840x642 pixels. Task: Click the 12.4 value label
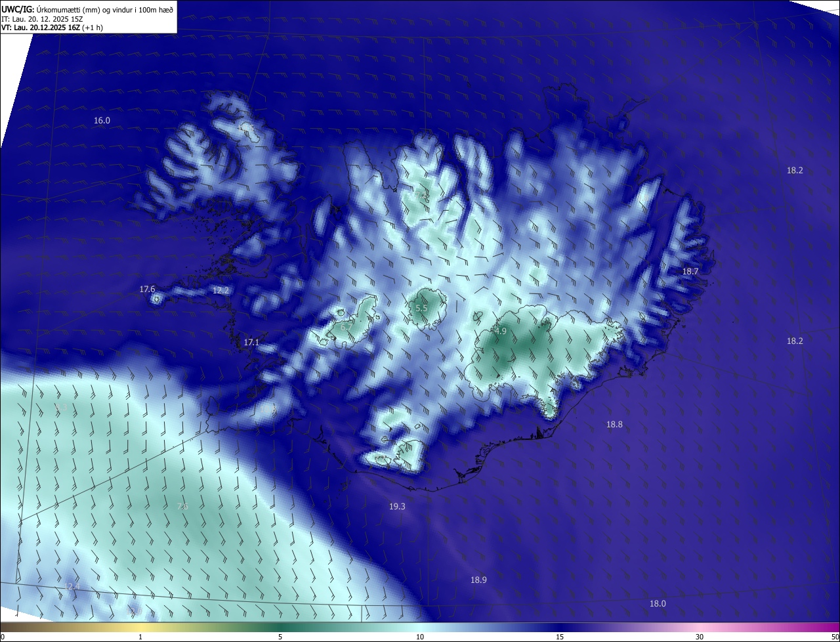click(72, 586)
